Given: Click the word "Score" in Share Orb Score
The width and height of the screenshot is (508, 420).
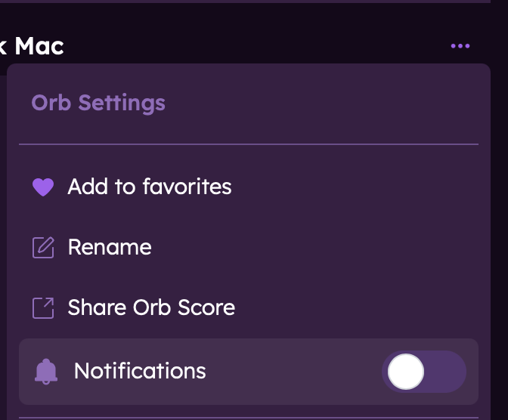Looking at the screenshot, I should 206,307.
